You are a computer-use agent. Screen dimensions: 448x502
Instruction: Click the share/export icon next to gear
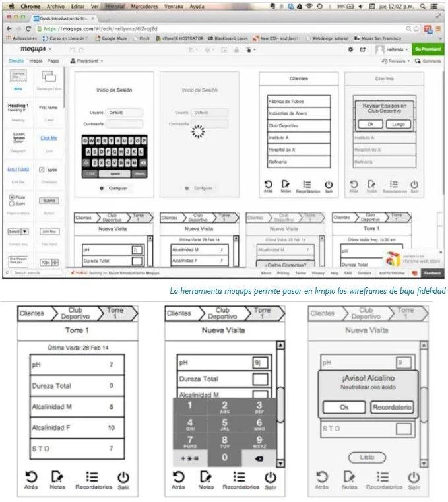362,49
